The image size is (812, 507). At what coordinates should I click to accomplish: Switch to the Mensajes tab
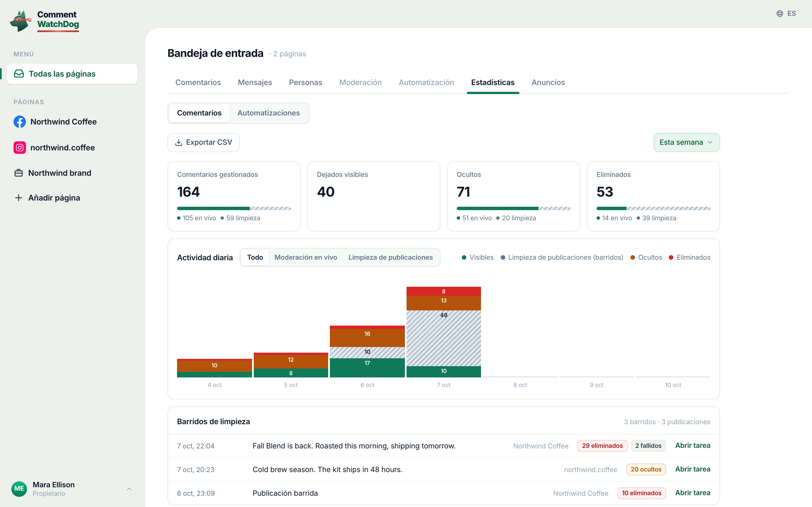[x=255, y=83]
